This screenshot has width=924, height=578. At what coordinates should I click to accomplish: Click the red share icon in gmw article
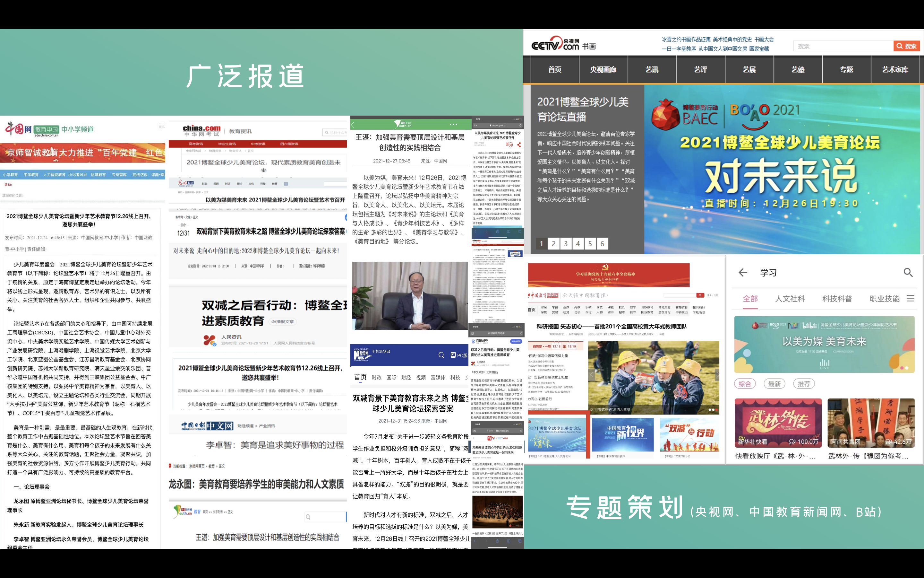tap(519, 144)
